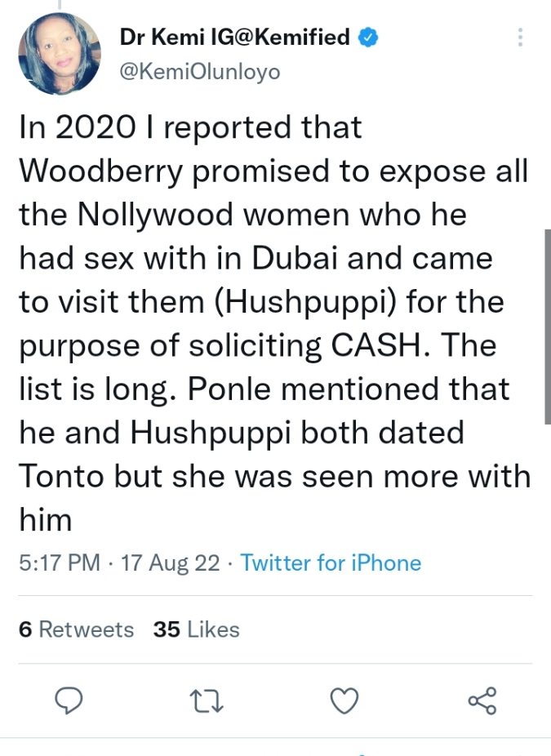
Task: View the 35 Likes list
Action: pyautogui.click(x=197, y=629)
